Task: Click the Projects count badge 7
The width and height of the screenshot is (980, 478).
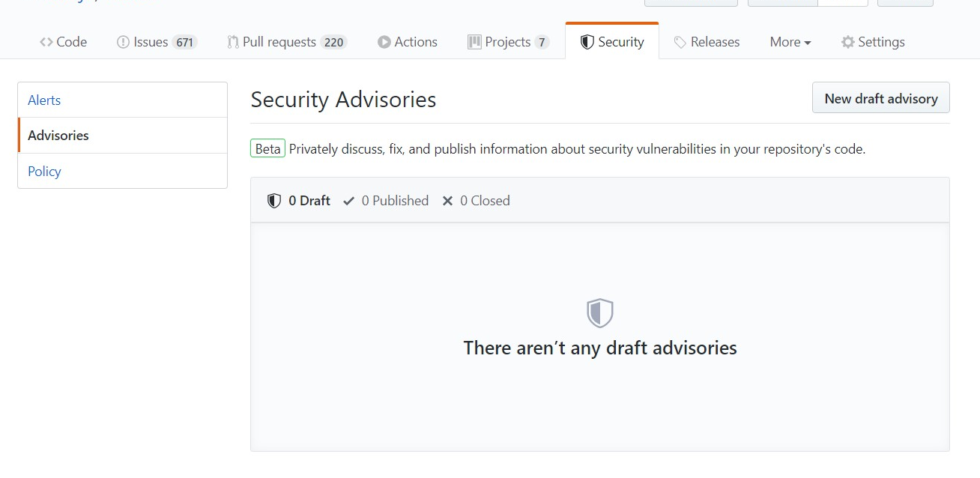Action: click(541, 43)
